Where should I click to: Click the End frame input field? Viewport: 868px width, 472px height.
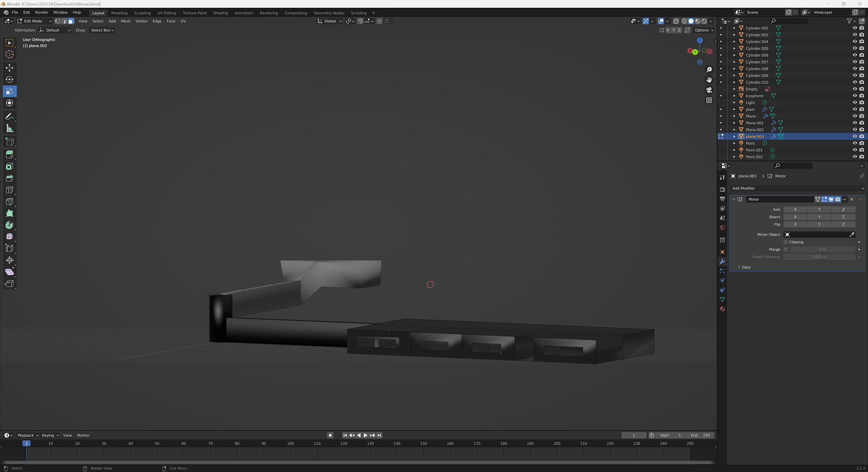[x=700, y=435]
